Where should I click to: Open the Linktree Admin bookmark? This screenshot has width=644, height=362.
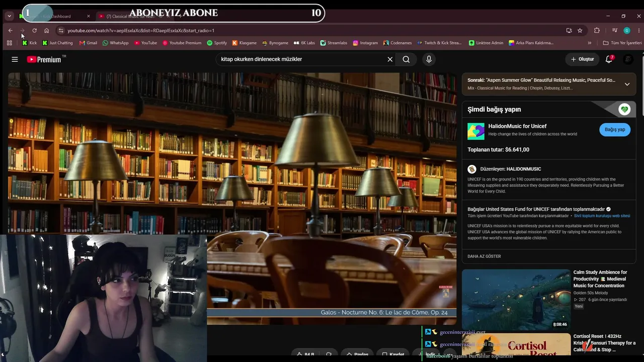[x=486, y=43]
